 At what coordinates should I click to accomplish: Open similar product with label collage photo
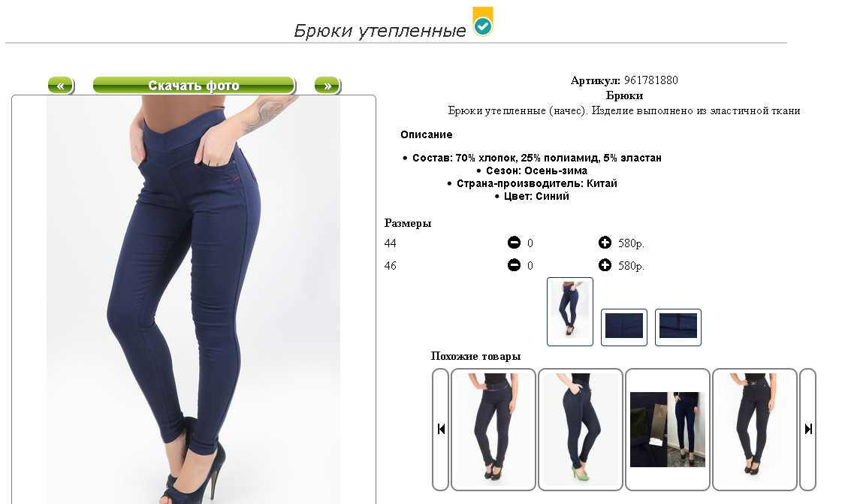tap(668, 429)
